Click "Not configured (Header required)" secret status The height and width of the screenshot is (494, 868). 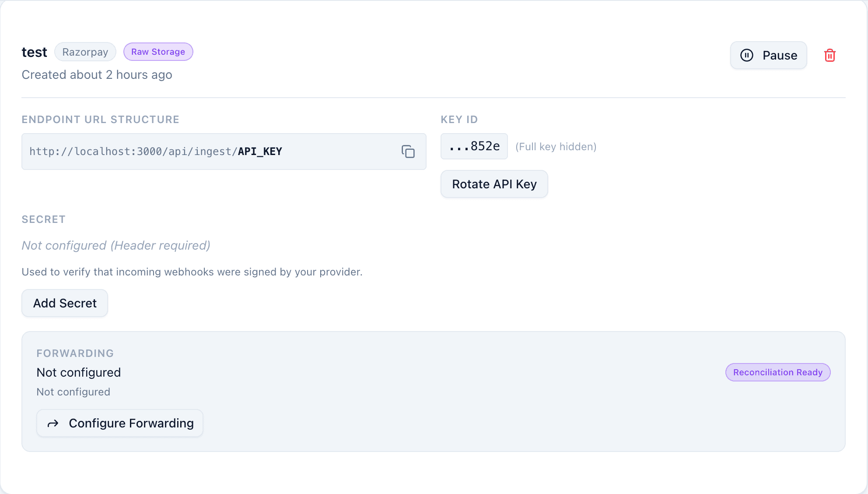pyautogui.click(x=116, y=246)
